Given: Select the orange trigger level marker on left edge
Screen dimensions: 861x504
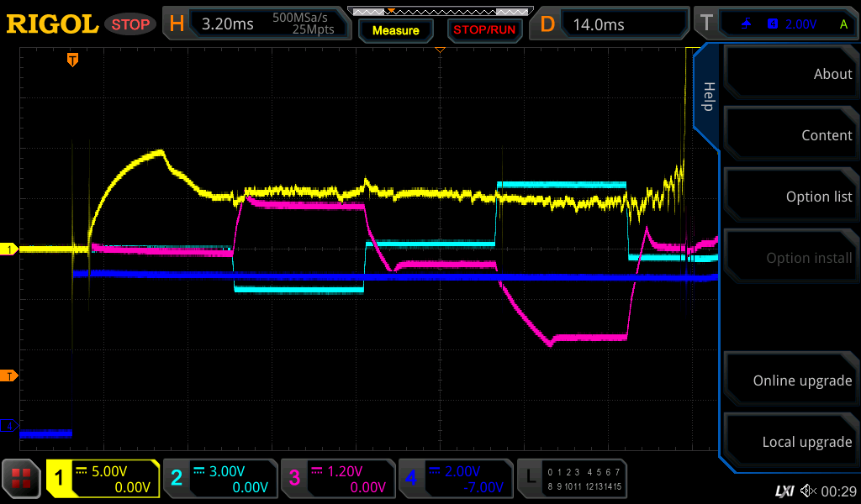Looking at the screenshot, I should click(x=9, y=375).
